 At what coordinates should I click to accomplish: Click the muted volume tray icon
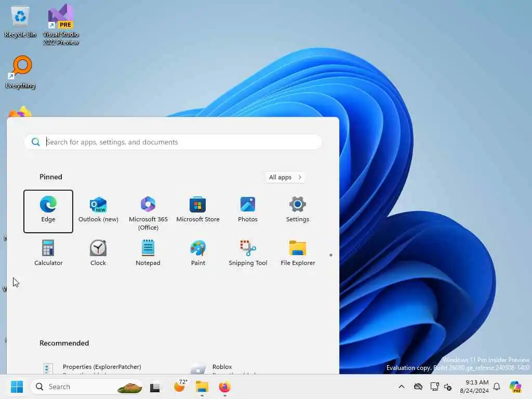(448, 387)
